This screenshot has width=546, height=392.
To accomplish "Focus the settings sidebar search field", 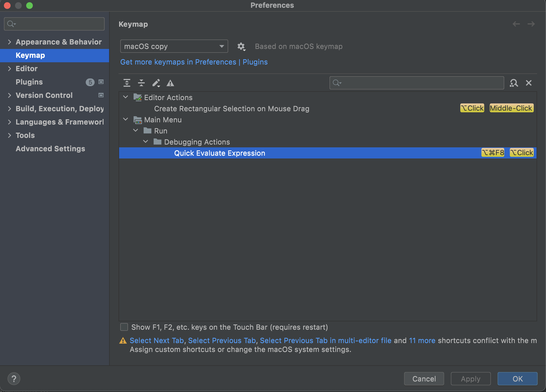I will pyautogui.click(x=54, y=24).
